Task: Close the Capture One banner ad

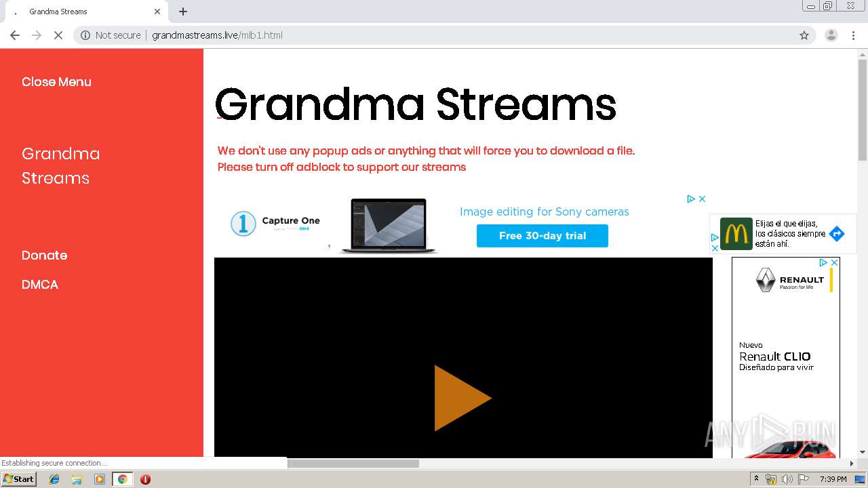Action: (702, 199)
